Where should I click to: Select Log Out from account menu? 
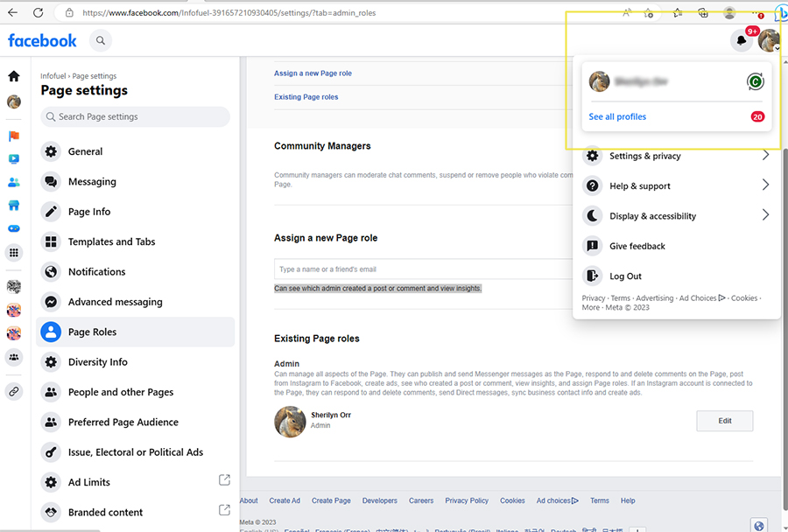pyautogui.click(x=625, y=276)
